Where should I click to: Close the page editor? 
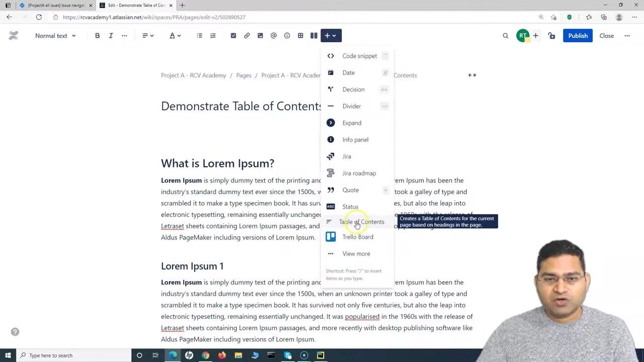(607, 36)
